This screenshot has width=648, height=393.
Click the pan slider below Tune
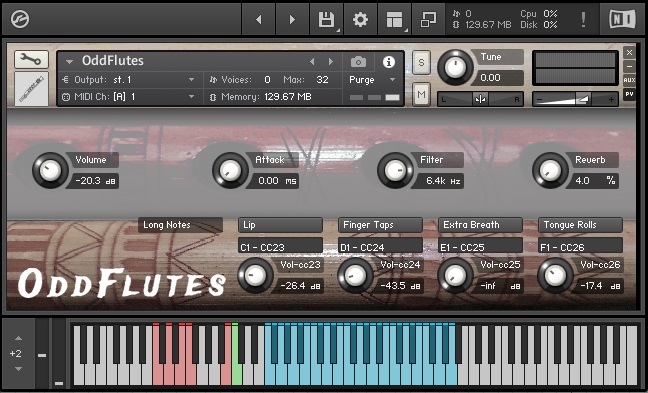(480, 99)
